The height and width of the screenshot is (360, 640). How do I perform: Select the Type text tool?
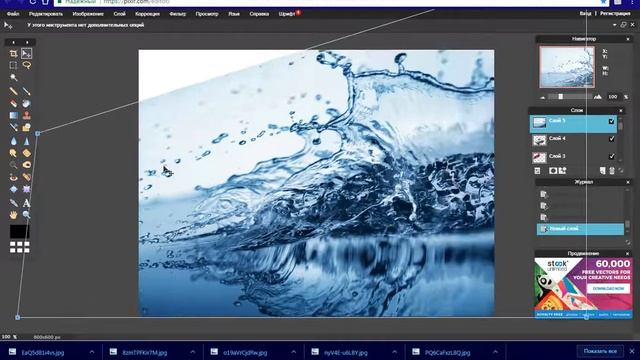27,203
